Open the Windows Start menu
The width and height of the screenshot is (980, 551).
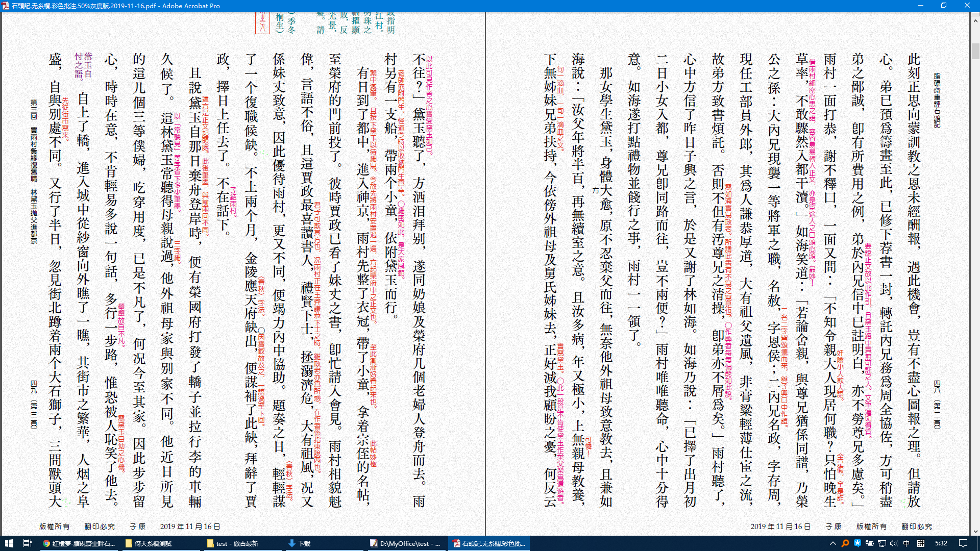point(9,543)
